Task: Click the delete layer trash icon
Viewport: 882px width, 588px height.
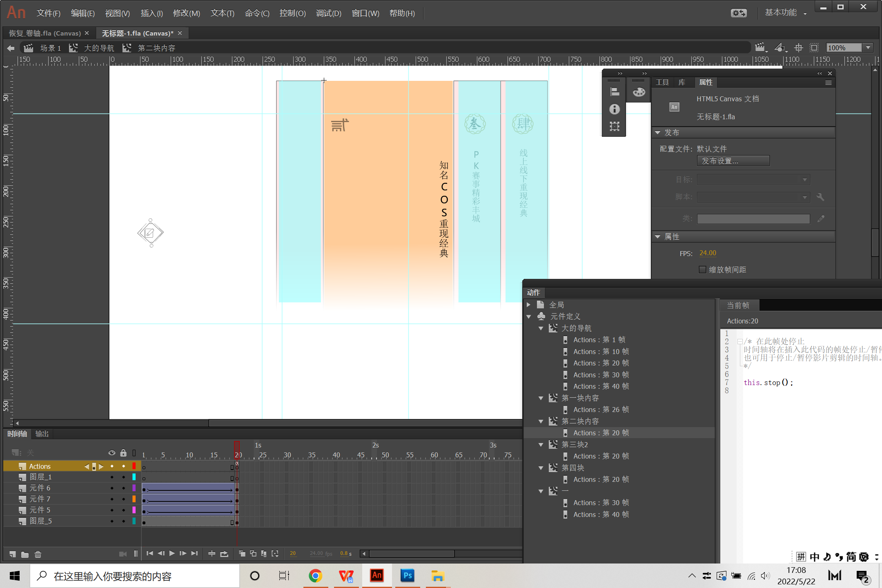Action: (x=38, y=554)
